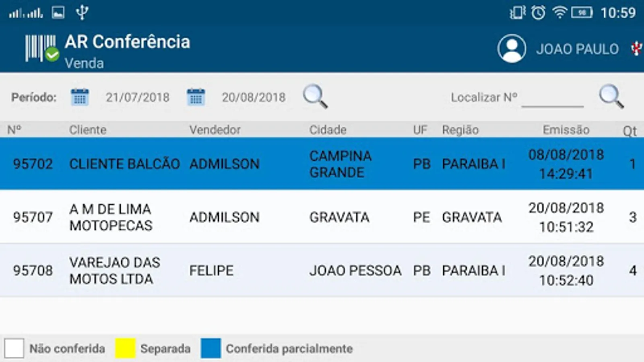Open order 95708 VAREJAO DAS MOTOS LTDA
The width and height of the screenshot is (644, 362).
pos(322,270)
